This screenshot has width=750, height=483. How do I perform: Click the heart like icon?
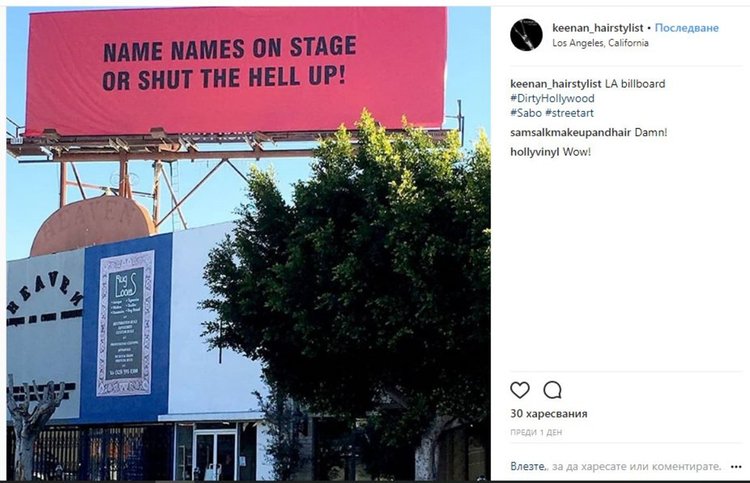pos(520,390)
